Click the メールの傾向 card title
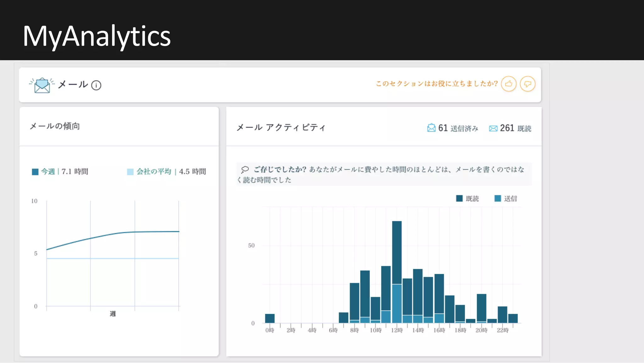Screen dimensions: 644x363 (55, 126)
